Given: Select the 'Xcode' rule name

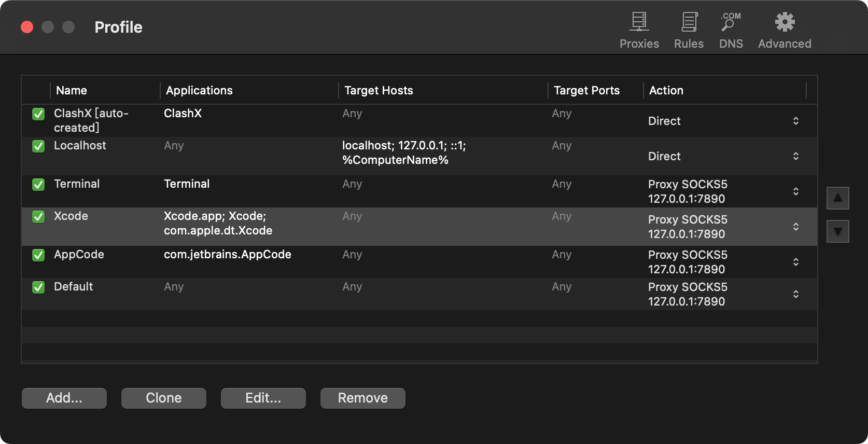Looking at the screenshot, I should (x=71, y=216).
